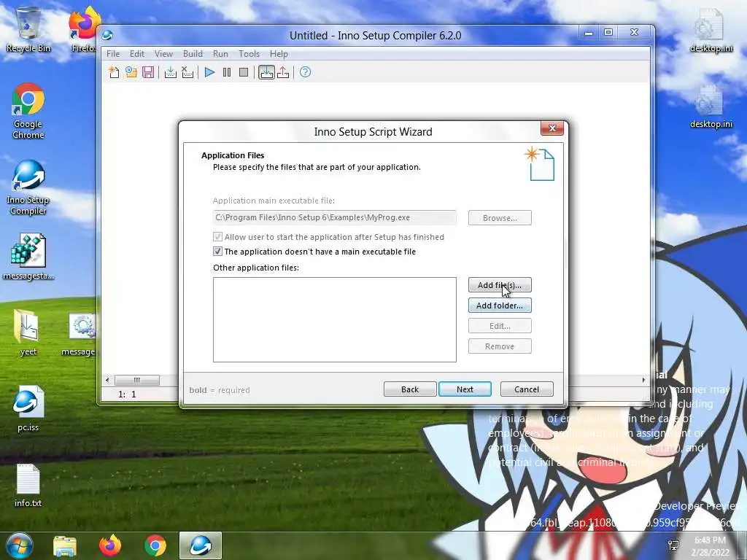
Task: Click the editor scrollbar right arrow
Action: 643,380
